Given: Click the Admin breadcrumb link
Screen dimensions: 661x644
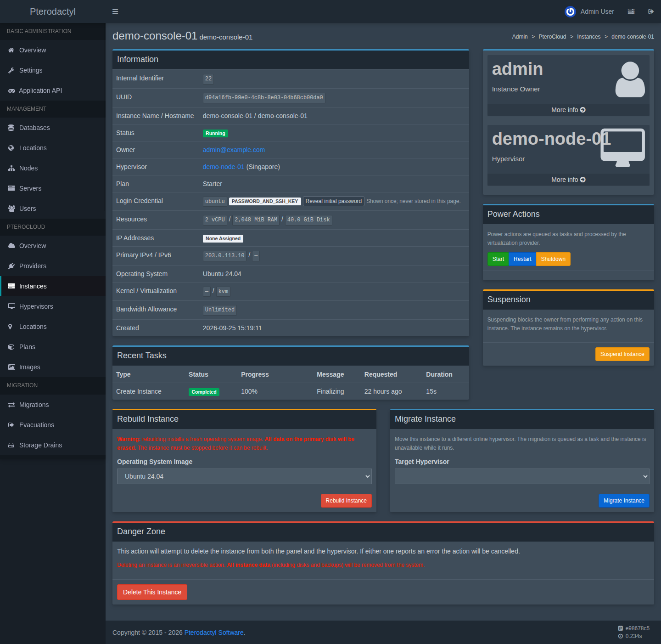Looking at the screenshot, I should coord(520,37).
